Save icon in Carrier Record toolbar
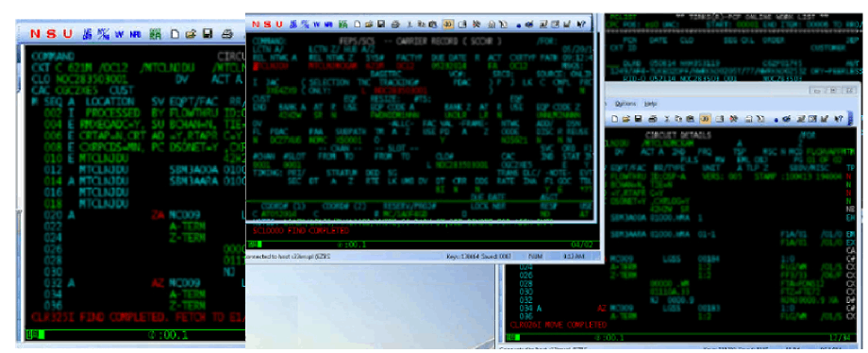868x353 pixels. tap(381, 25)
